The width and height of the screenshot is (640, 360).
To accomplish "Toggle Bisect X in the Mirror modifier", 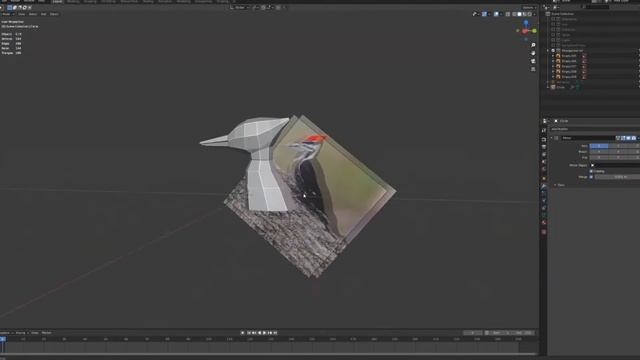I will click(x=599, y=151).
